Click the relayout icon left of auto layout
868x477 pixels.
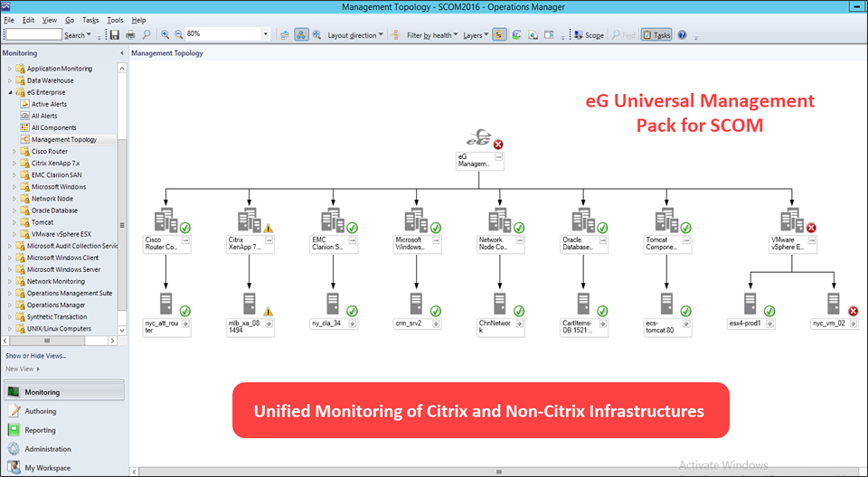(x=285, y=35)
